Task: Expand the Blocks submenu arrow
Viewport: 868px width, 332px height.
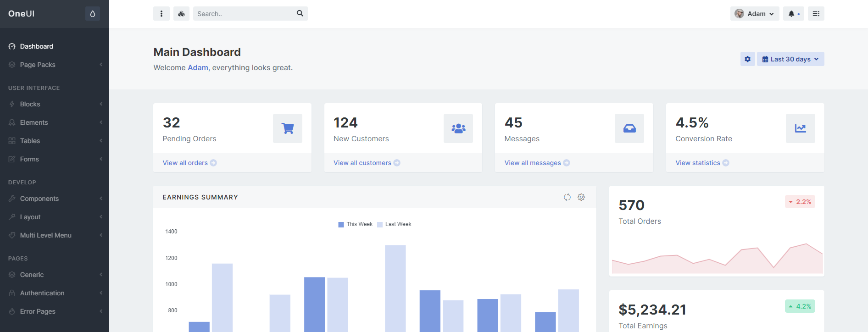Action: 101,104
